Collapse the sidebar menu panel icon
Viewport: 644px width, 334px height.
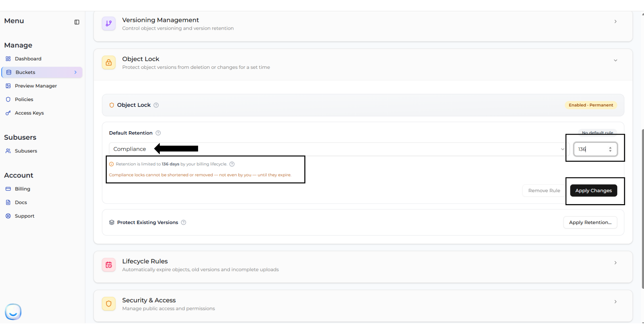point(77,22)
